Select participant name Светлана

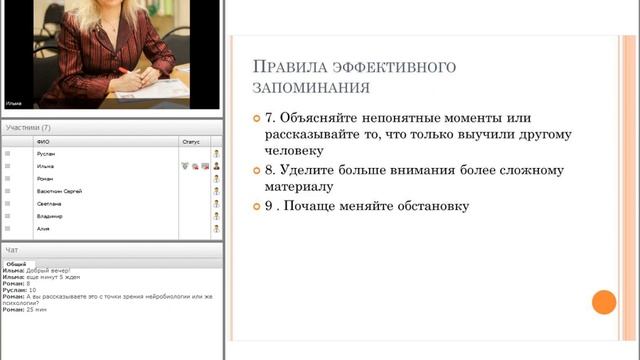point(49,204)
